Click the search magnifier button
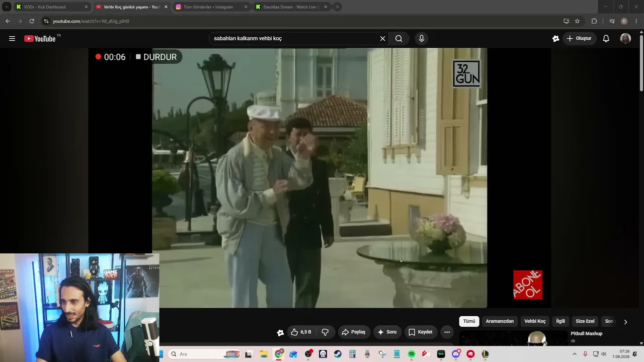 coord(399,39)
